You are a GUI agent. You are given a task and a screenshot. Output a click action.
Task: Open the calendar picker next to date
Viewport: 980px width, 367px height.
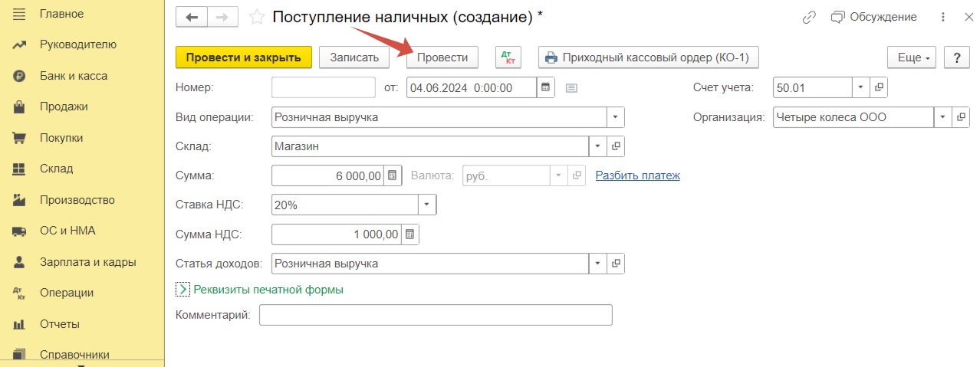(x=546, y=87)
